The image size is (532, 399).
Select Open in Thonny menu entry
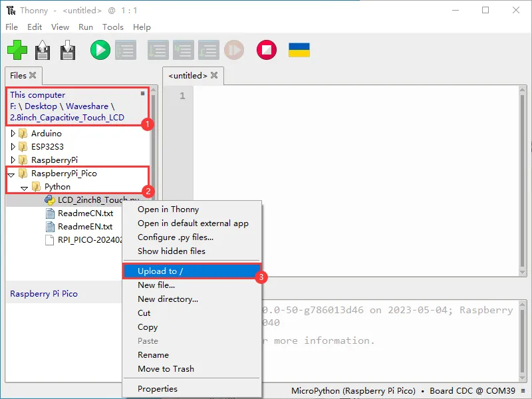click(x=192, y=209)
